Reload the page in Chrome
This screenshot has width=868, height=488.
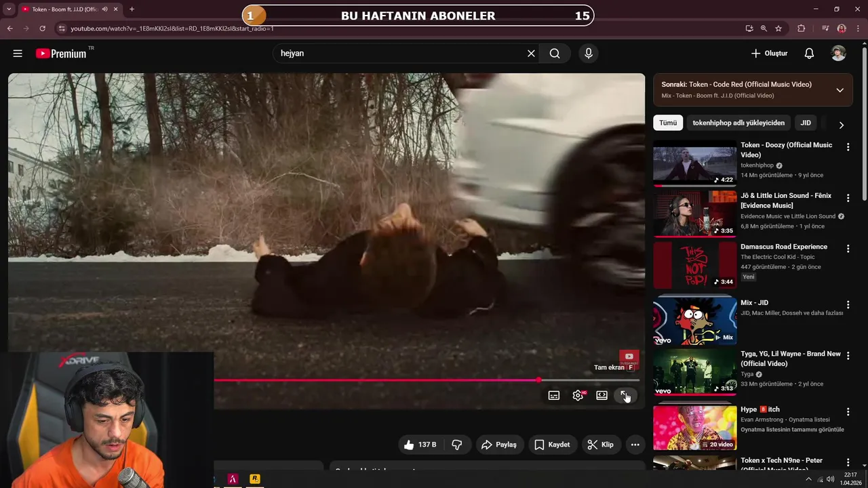[x=42, y=28]
